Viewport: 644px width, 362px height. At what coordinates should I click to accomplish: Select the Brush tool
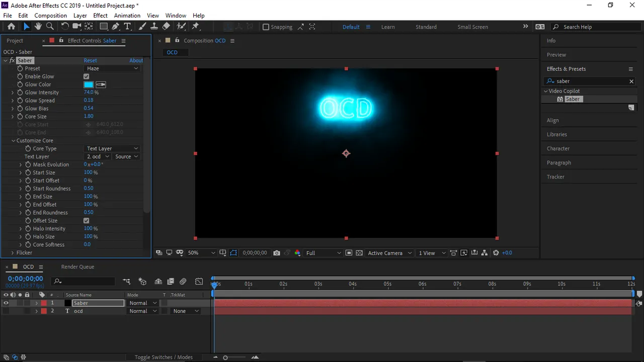(x=142, y=27)
